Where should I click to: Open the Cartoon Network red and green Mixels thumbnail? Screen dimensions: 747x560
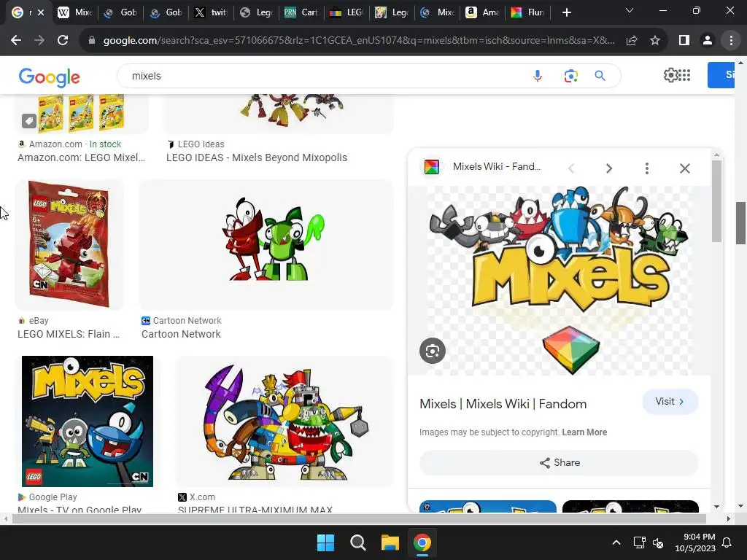click(266, 245)
